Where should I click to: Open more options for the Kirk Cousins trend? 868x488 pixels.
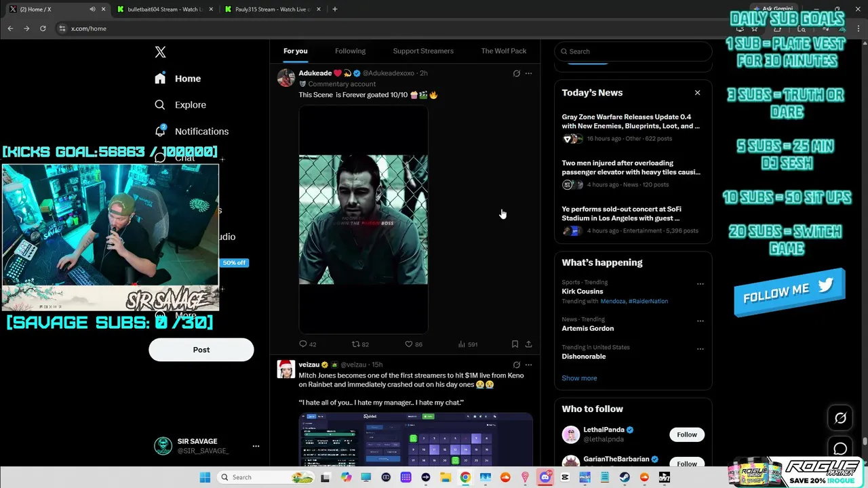click(x=701, y=284)
